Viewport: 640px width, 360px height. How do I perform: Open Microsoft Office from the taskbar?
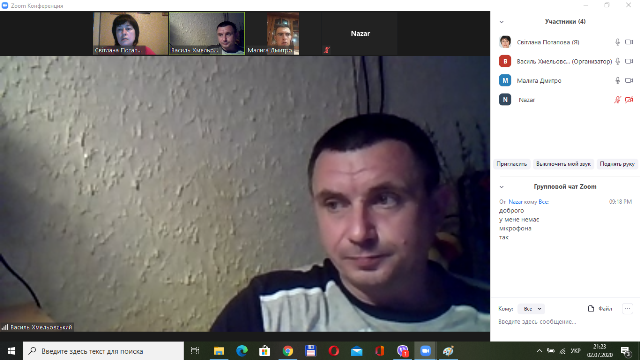[x=380, y=351]
